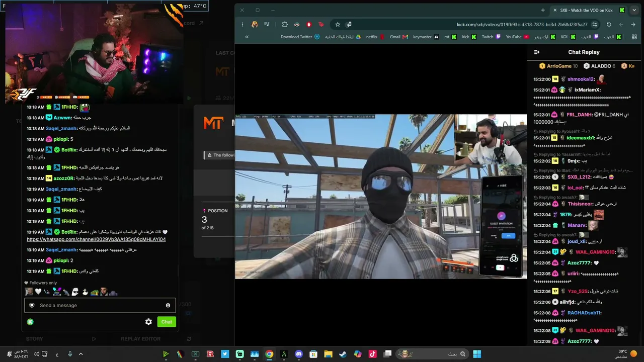
Task: Open the apps grid icon on bookmarks bar
Action: 634,37
